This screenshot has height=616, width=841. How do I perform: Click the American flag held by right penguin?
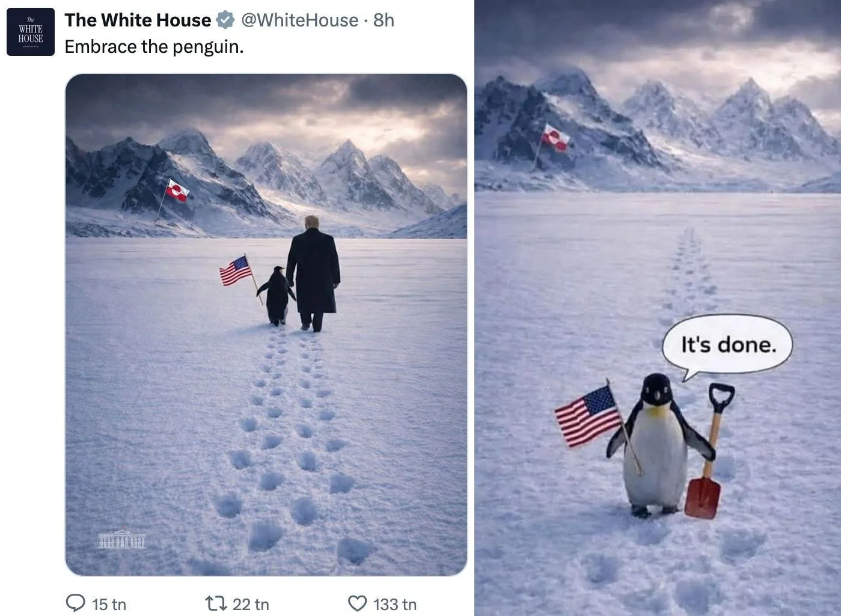pos(589,416)
